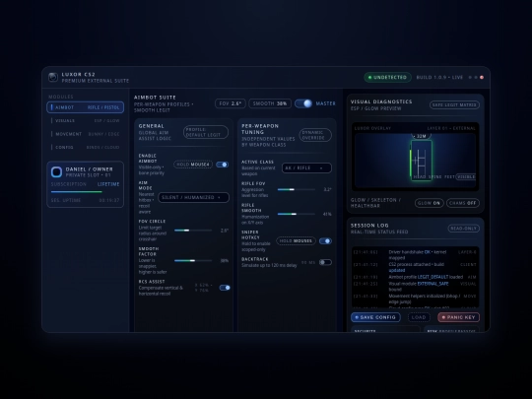Image resolution: width=532 pixels, height=399 pixels.
Task: Click the EXTERNAL_SAFE link in session log
Action: (432, 284)
